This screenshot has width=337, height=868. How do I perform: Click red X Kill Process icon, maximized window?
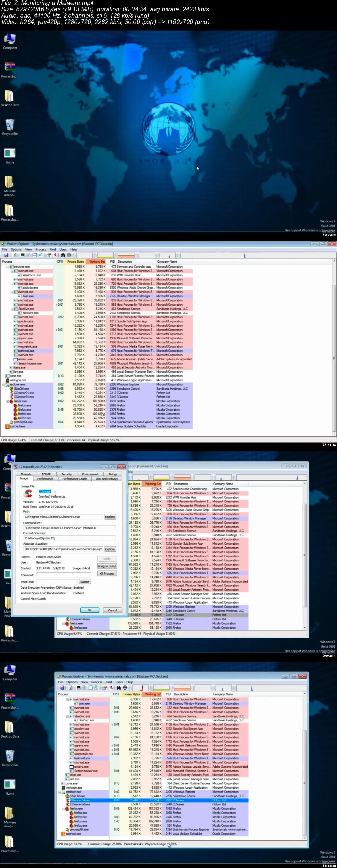(55, 255)
